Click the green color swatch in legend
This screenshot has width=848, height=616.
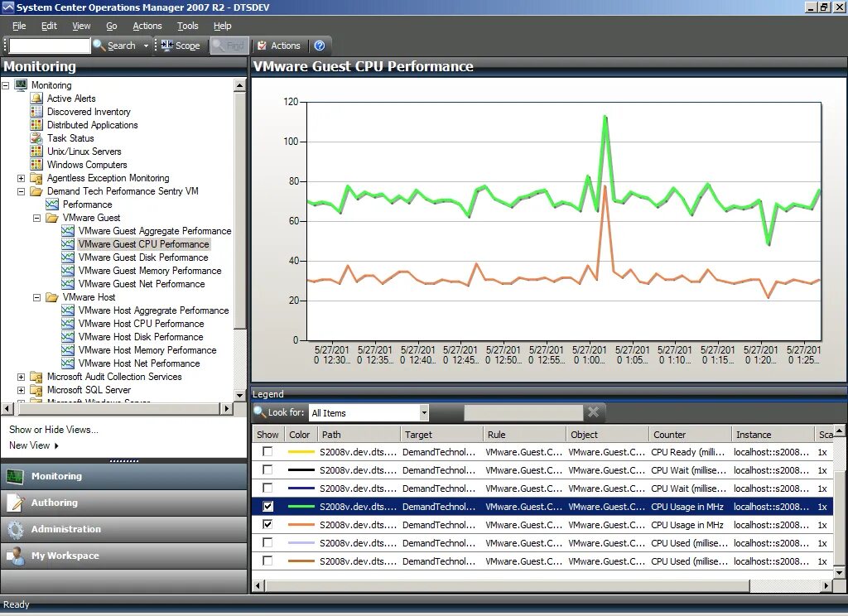[301, 507]
